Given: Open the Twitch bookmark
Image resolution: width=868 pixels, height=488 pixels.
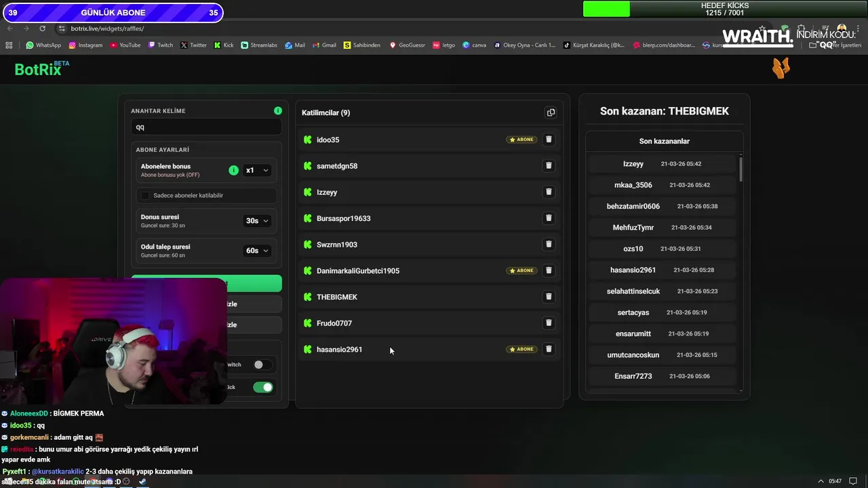Looking at the screenshot, I should click(x=161, y=45).
